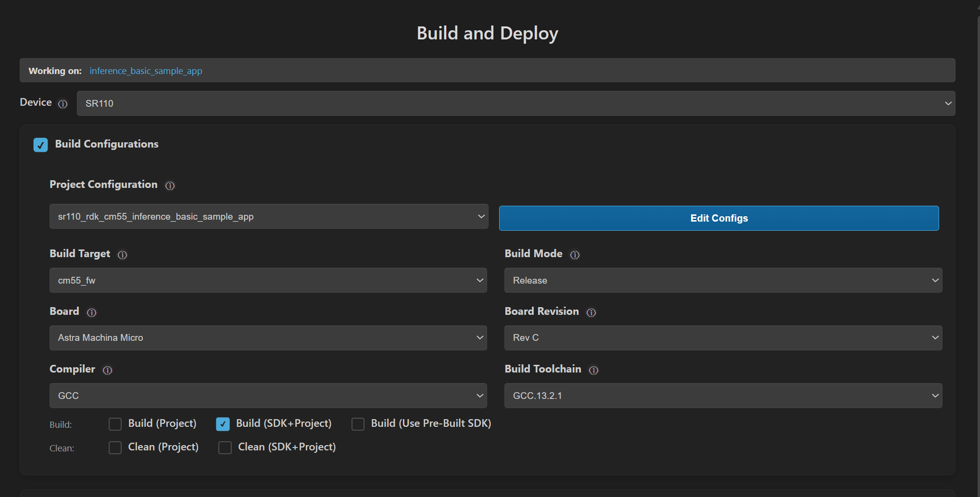980x497 pixels.
Task: Click the Build Toolchain info icon
Action: pyautogui.click(x=593, y=370)
